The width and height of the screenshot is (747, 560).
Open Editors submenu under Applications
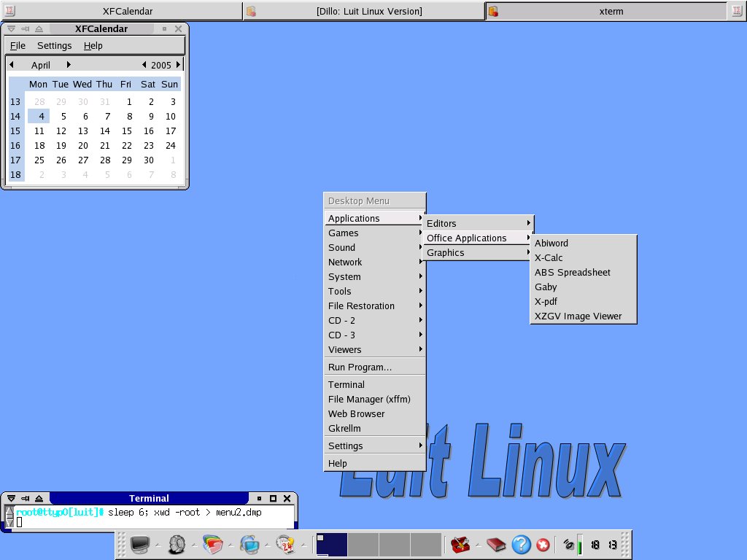click(x=478, y=223)
